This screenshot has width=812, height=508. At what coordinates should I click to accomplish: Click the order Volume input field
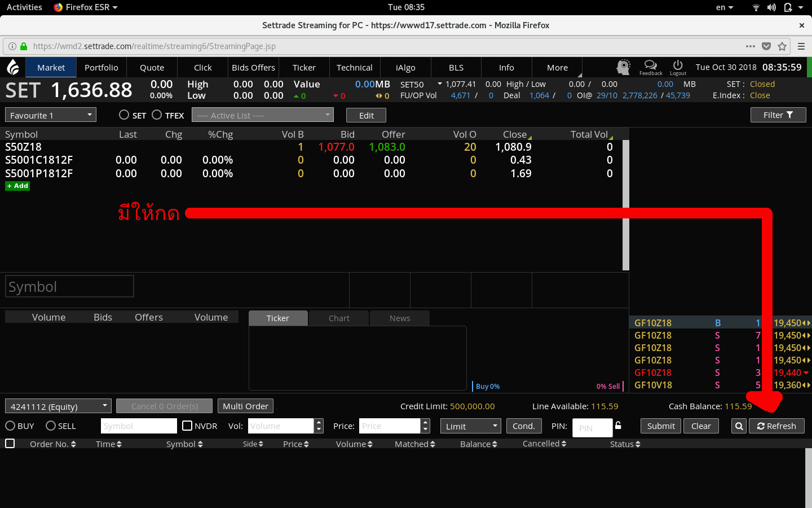(281, 426)
